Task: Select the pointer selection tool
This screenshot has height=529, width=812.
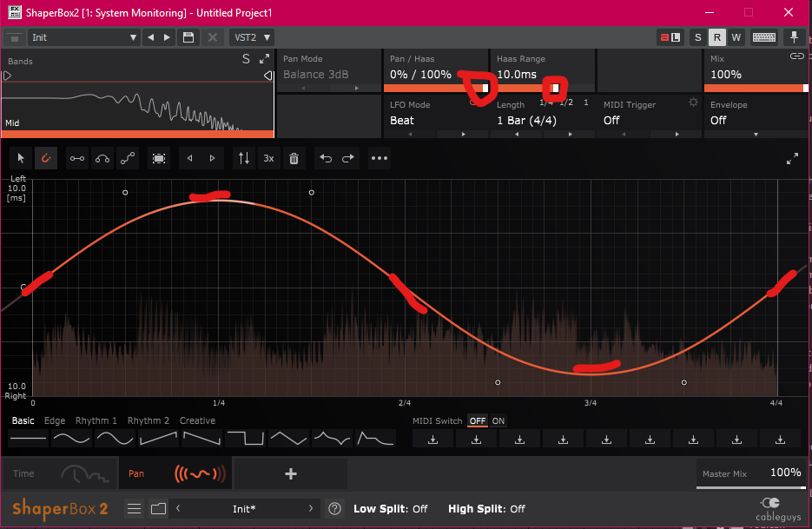Action: (x=21, y=158)
